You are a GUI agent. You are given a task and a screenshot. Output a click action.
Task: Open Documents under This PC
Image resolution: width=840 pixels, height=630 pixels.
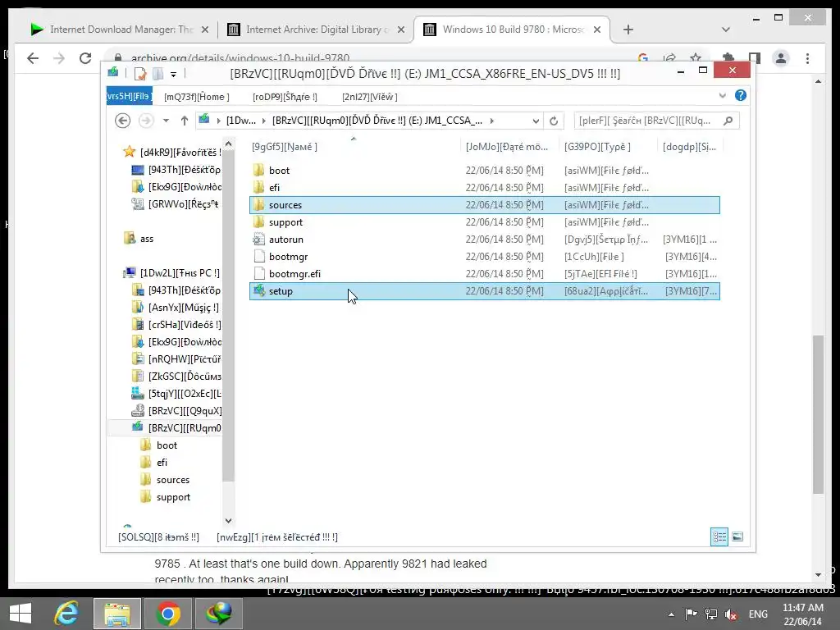click(176, 376)
